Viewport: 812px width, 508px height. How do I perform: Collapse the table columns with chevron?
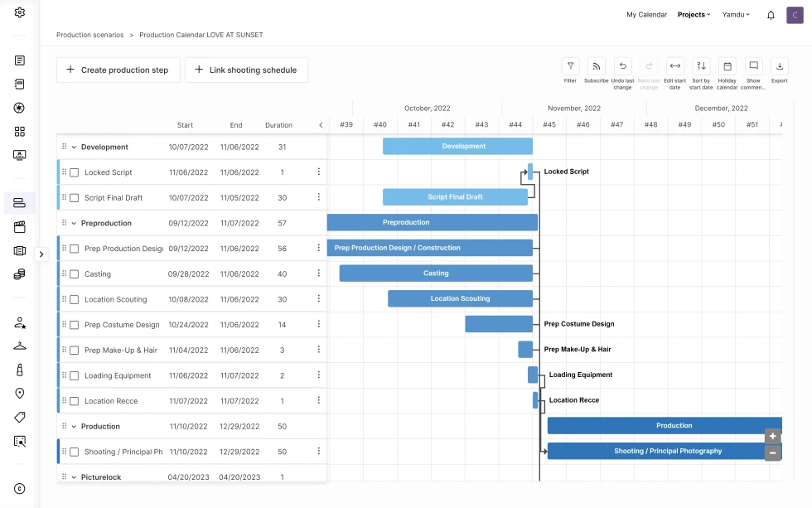pos(321,125)
